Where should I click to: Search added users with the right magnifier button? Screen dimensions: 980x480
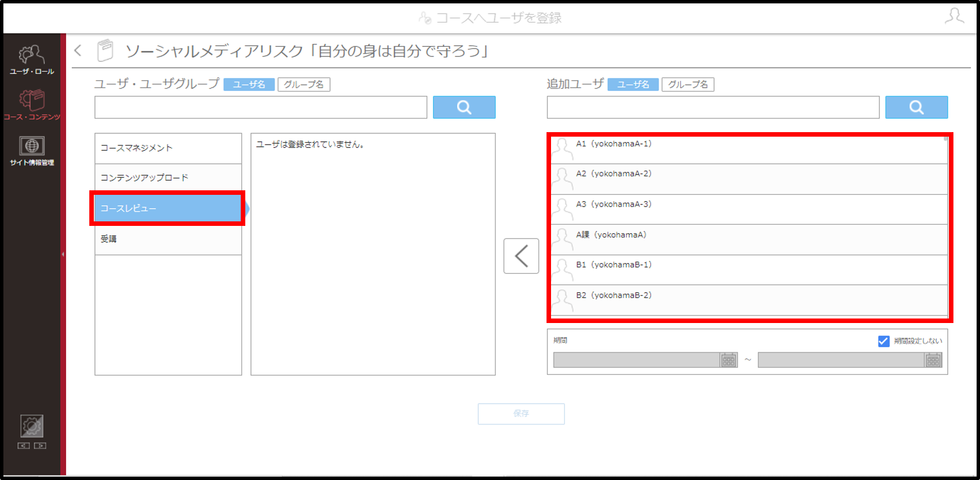[x=916, y=107]
